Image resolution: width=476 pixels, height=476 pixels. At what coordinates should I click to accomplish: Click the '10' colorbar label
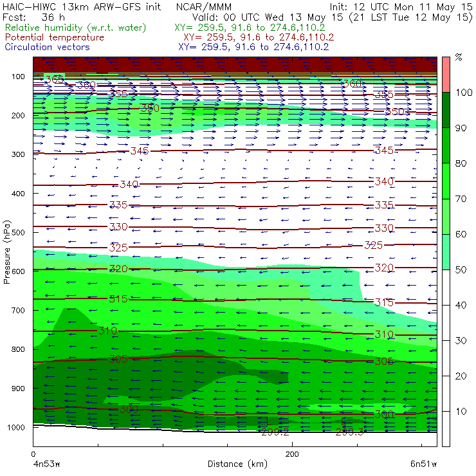tap(461, 412)
